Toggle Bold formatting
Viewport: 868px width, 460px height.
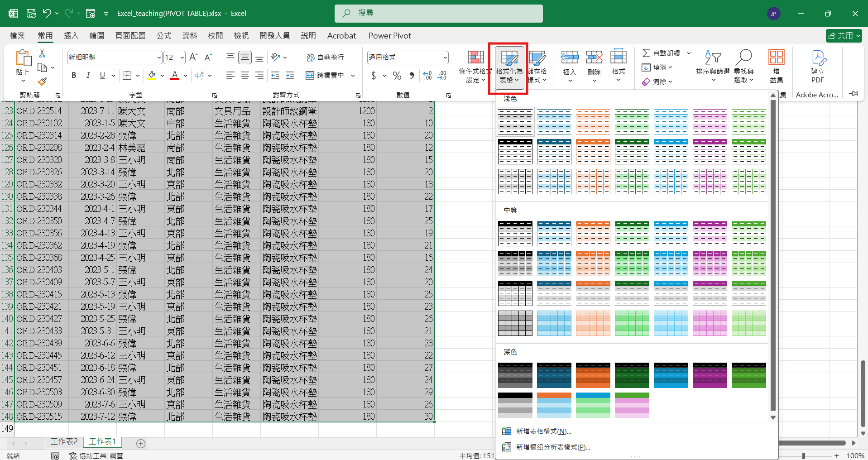click(x=74, y=76)
